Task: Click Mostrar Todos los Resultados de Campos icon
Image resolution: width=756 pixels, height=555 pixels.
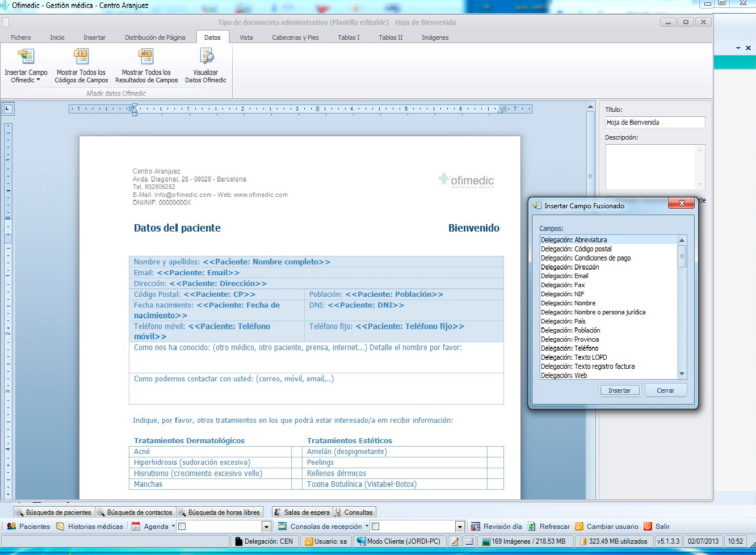Action: [146, 57]
